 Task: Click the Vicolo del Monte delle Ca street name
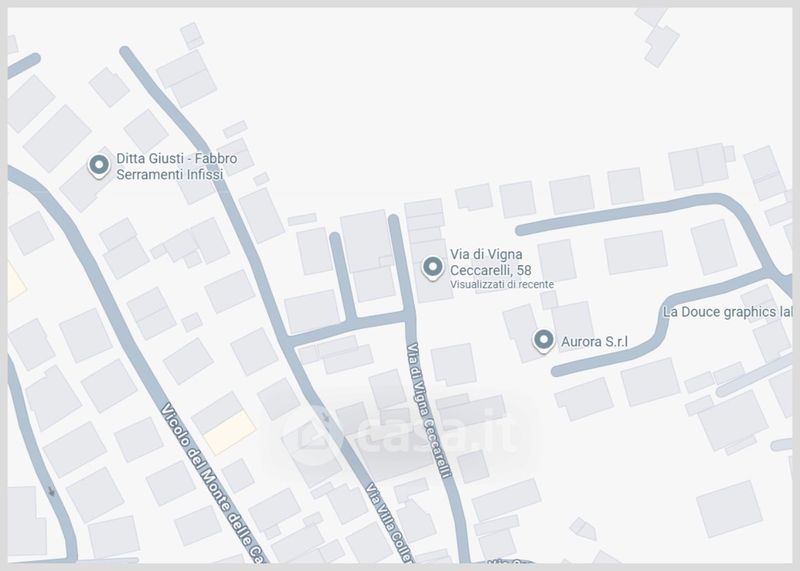coord(215,484)
